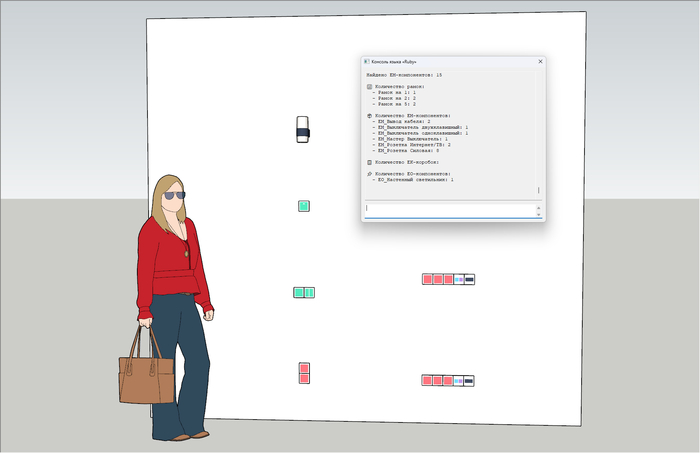Click the 'EM_Вывод кабеля: 2' line
This screenshot has height=453, width=700.
[401, 121]
